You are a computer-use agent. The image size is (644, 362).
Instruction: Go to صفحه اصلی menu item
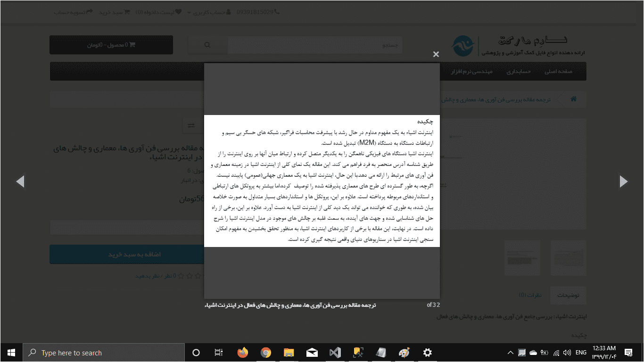pos(559,72)
